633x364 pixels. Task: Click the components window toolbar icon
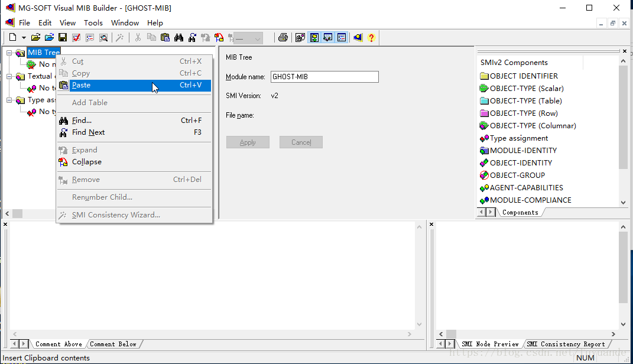(300, 38)
